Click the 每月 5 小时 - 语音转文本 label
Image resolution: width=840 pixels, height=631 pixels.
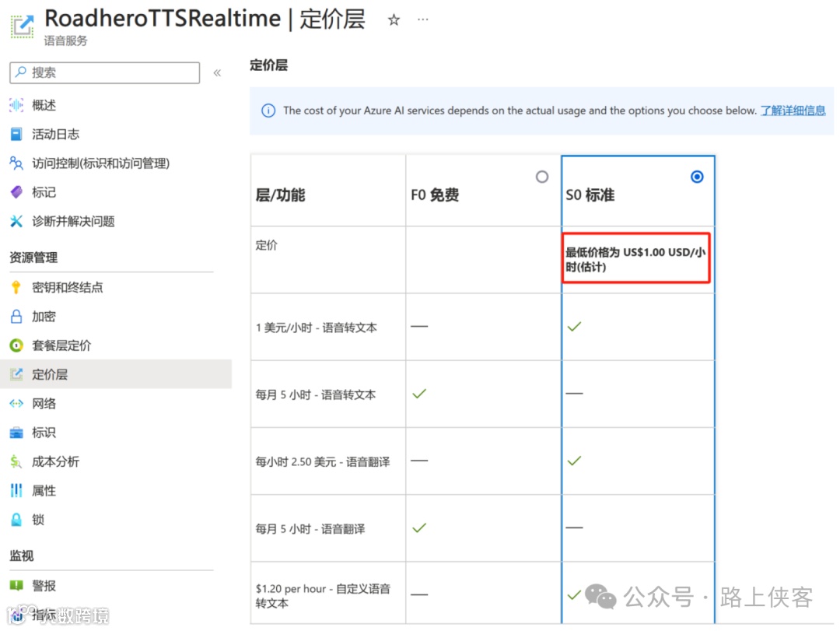pos(316,394)
